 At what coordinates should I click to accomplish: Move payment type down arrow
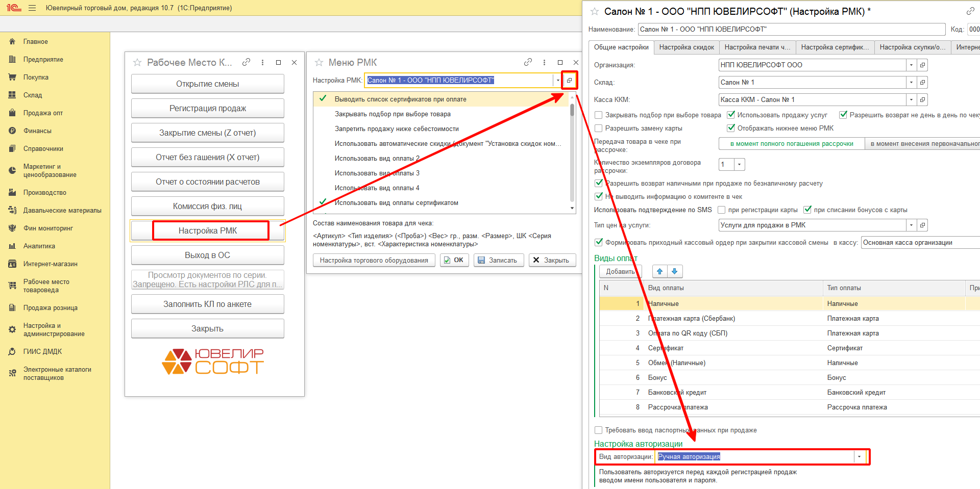point(675,271)
